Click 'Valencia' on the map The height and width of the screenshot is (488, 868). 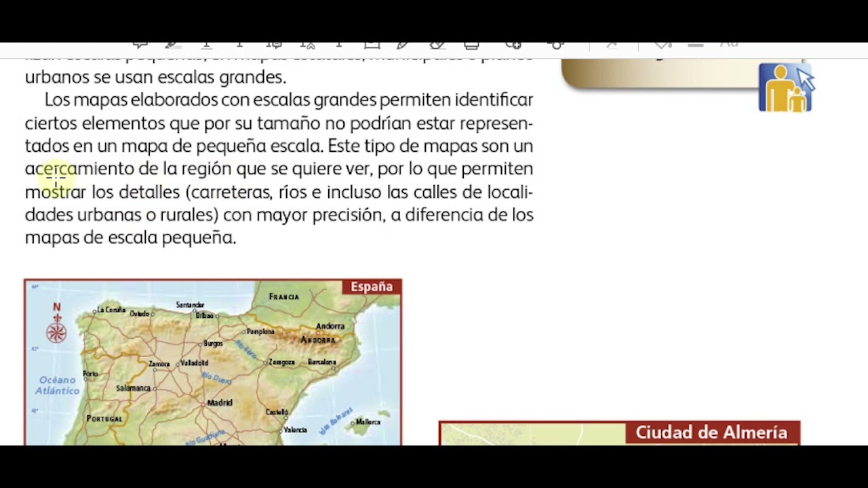click(x=295, y=430)
